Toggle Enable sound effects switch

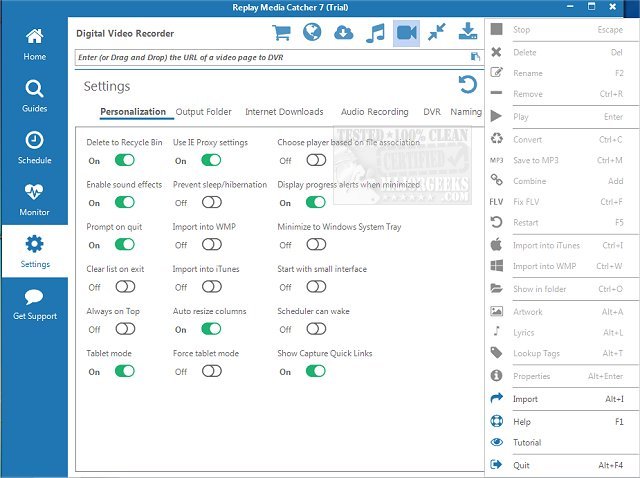(x=124, y=202)
